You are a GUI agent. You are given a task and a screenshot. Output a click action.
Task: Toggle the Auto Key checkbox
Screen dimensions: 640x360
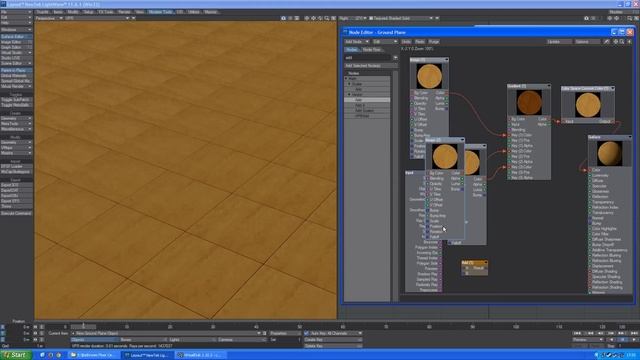coord(307,333)
